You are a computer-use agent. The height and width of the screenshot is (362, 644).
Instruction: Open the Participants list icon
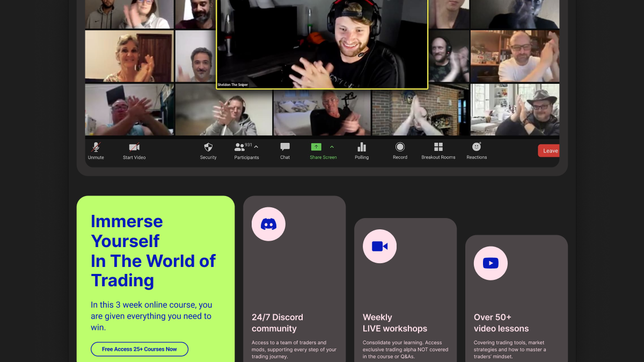(x=239, y=147)
